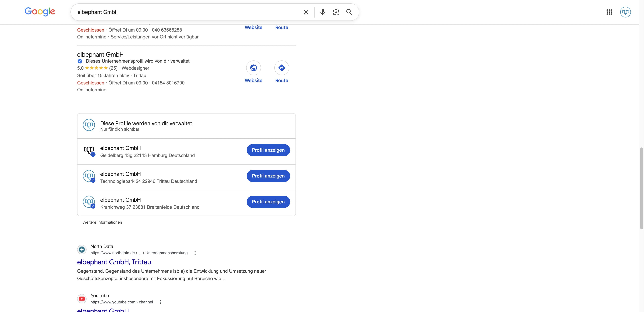This screenshot has width=644, height=312.
Task: Click 'Weitere Informationen' link
Action: tap(102, 222)
